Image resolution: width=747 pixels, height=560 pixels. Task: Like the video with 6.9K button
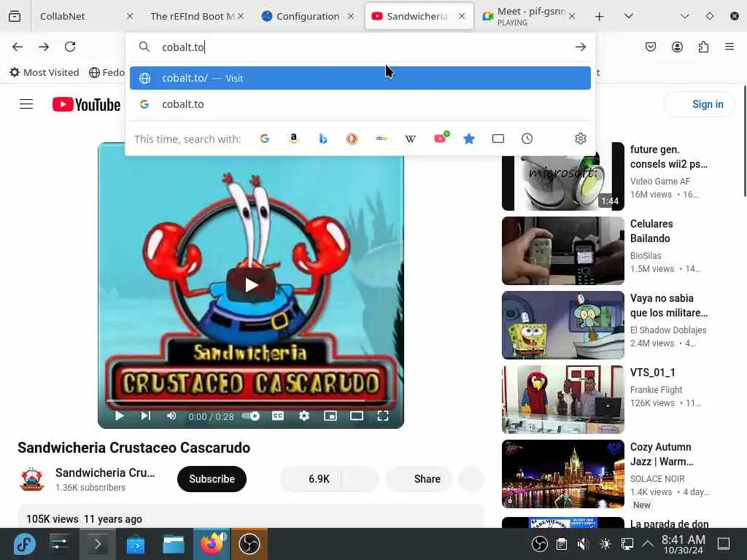tap(310, 479)
